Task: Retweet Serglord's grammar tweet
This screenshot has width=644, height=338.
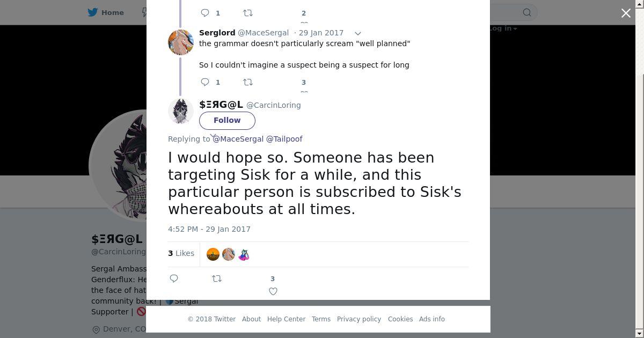Action: pyautogui.click(x=248, y=82)
